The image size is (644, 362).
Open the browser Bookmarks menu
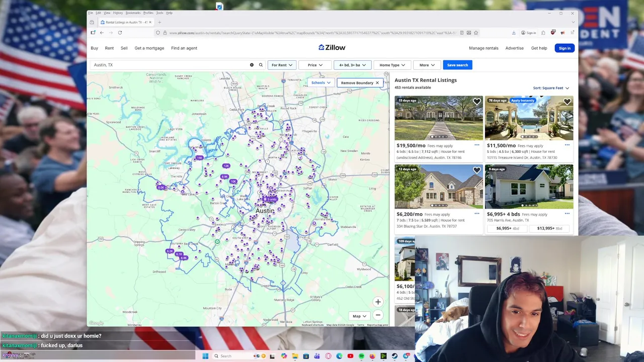coord(133,13)
